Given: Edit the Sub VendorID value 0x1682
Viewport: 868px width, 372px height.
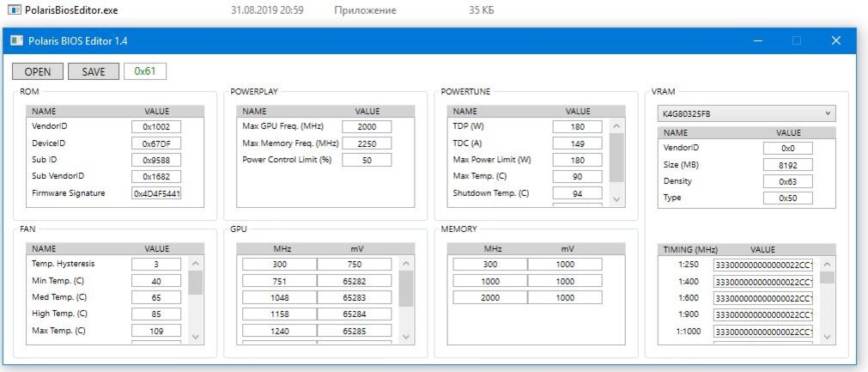Looking at the screenshot, I should click(156, 177).
